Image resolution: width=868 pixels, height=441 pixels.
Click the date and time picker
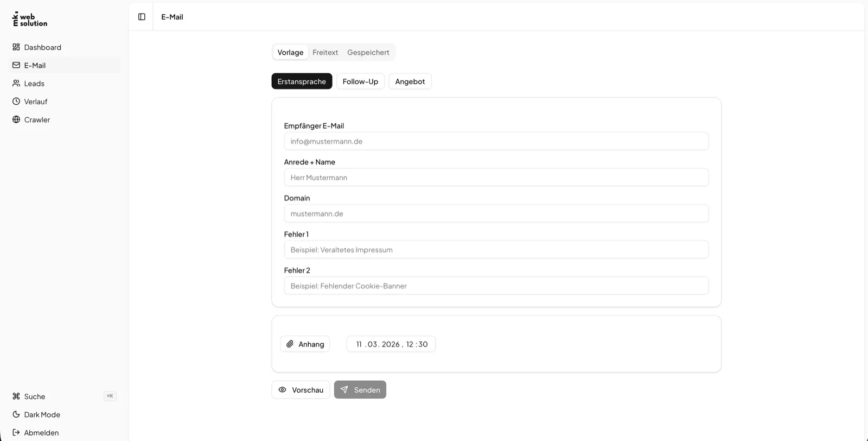[391, 344]
